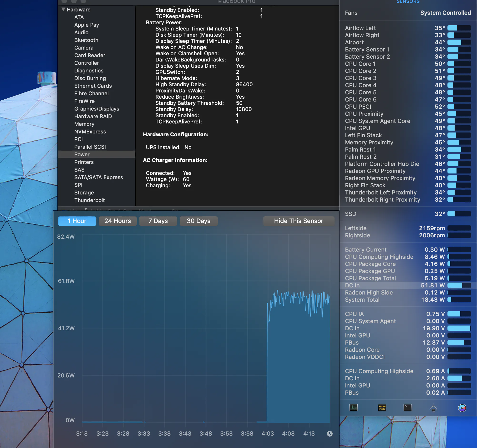Select Storage in the Hardware list
The height and width of the screenshot is (448, 477).
point(84,193)
